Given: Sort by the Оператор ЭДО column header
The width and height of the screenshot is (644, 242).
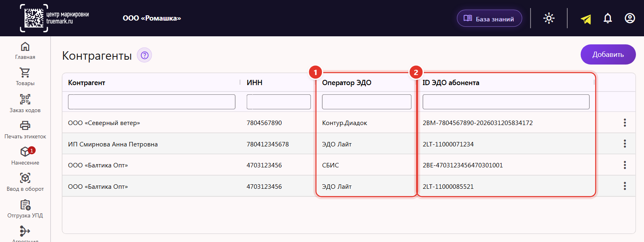Looking at the screenshot, I should point(347,83).
